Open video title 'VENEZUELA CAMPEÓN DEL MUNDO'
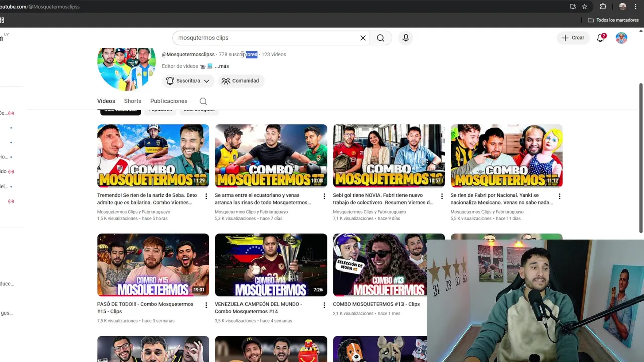Viewport: 644px width, 362px height. point(259,308)
